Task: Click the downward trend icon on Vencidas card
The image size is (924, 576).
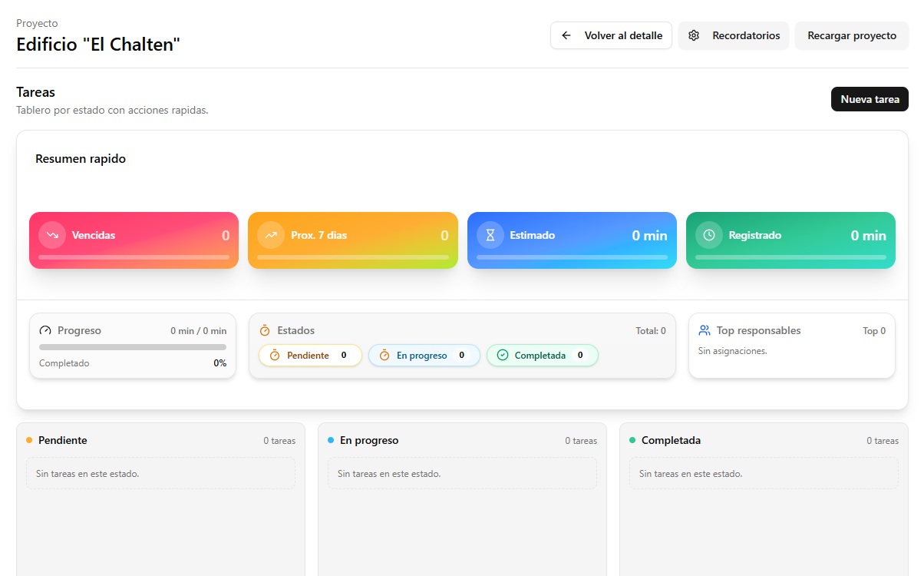Action: [51, 235]
